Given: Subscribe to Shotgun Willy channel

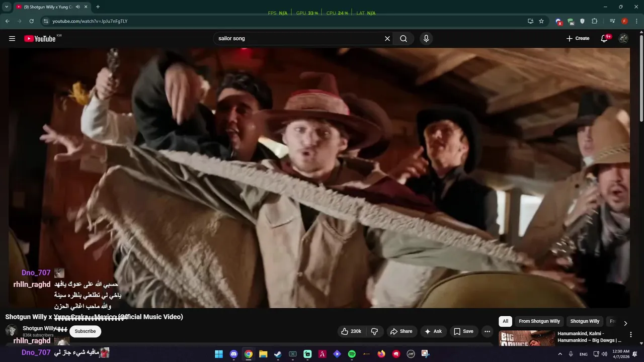Looking at the screenshot, I should click(x=85, y=331).
